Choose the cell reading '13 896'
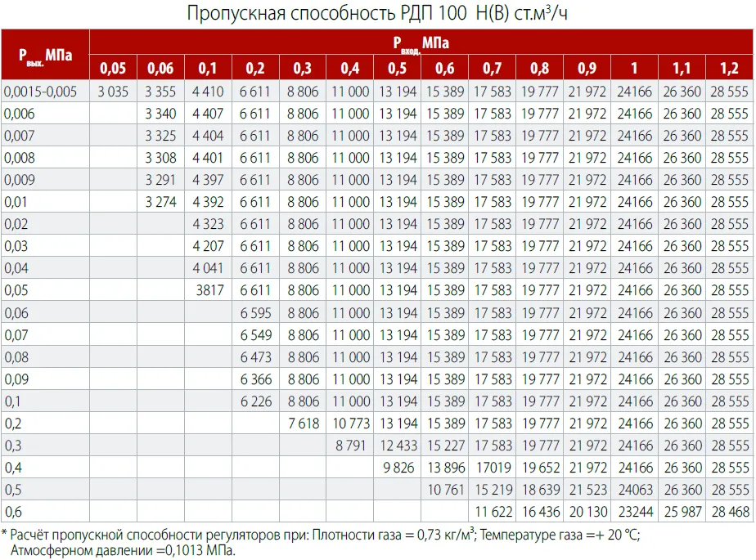Screen dimensions: 756x560 pyautogui.click(x=446, y=468)
